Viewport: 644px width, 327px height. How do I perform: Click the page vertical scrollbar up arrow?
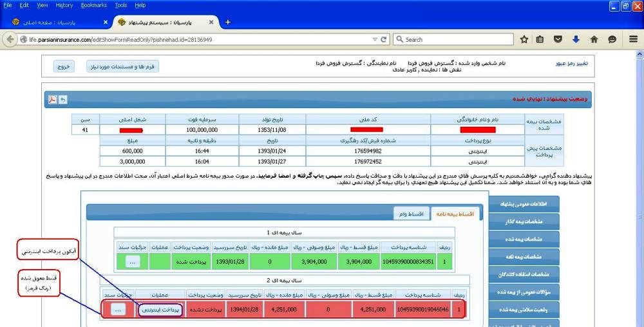639,53
